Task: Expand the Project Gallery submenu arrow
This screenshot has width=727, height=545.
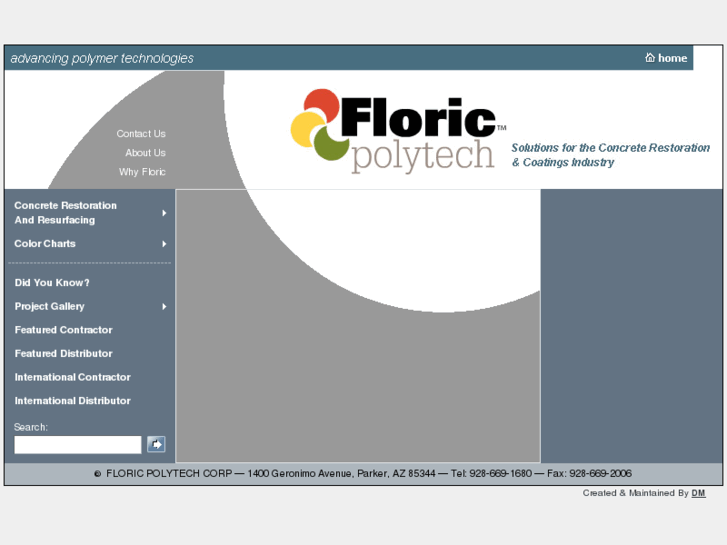Action: click(x=164, y=307)
